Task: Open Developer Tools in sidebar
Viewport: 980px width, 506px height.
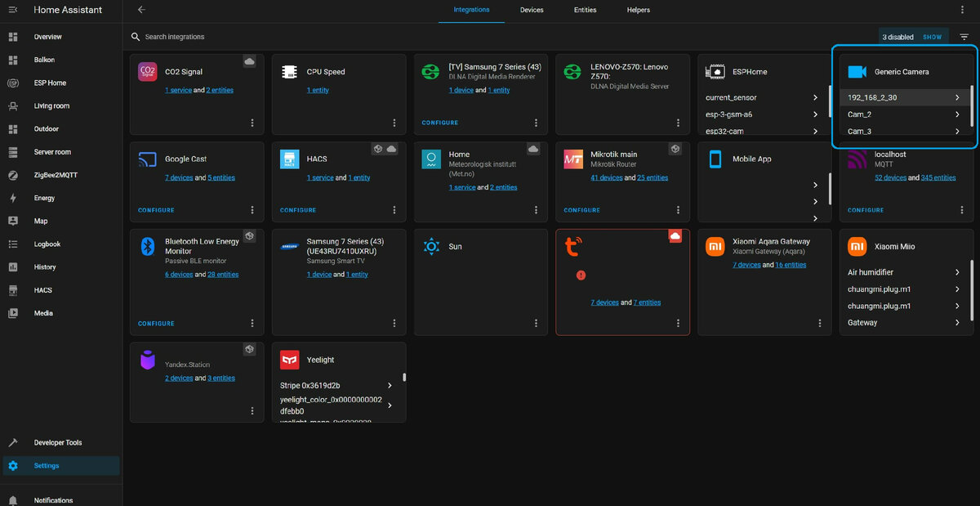Action: (x=61, y=442)
